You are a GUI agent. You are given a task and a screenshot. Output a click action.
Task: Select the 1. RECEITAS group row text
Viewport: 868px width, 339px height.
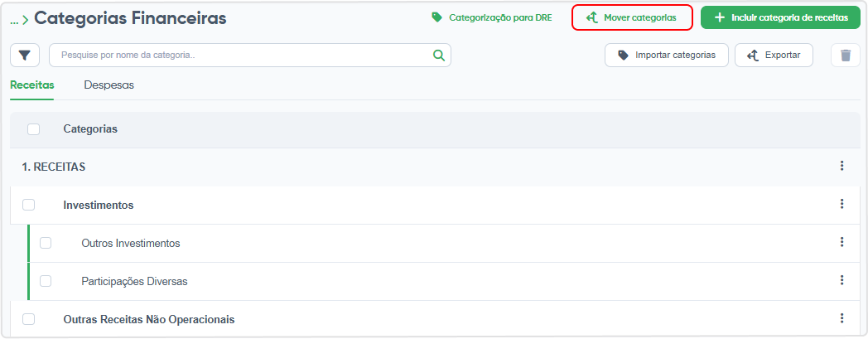tap(54, 167)
